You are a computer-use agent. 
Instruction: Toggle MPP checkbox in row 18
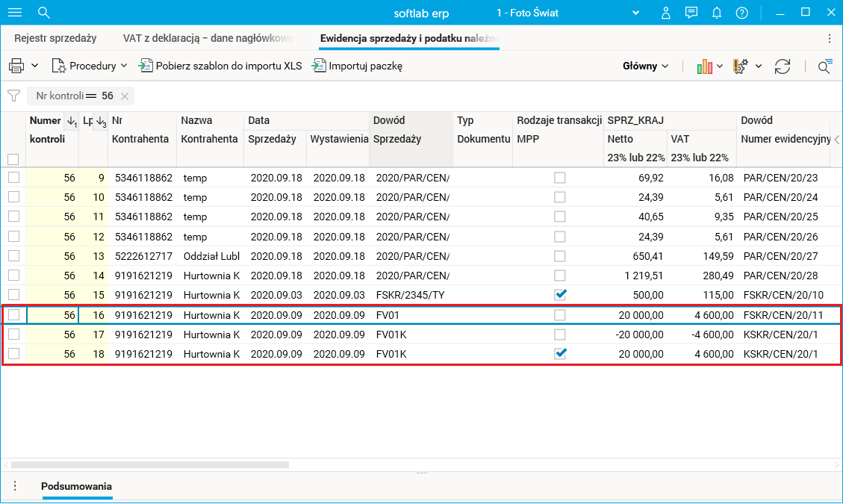pyautogui.click(x=559, y=354)
